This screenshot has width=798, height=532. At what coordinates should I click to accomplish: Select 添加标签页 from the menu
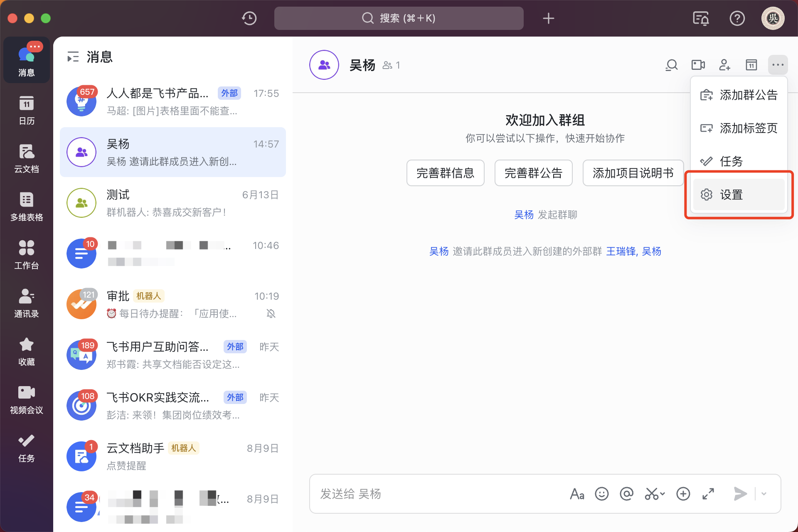click(x=739, y=128)
